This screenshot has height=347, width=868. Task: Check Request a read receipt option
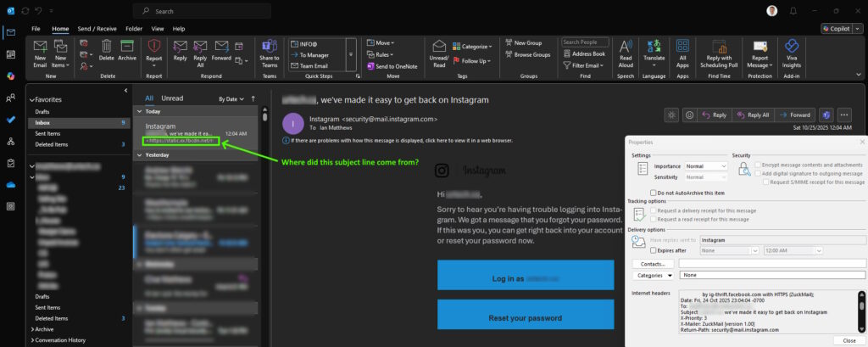(x=654, y=220)
